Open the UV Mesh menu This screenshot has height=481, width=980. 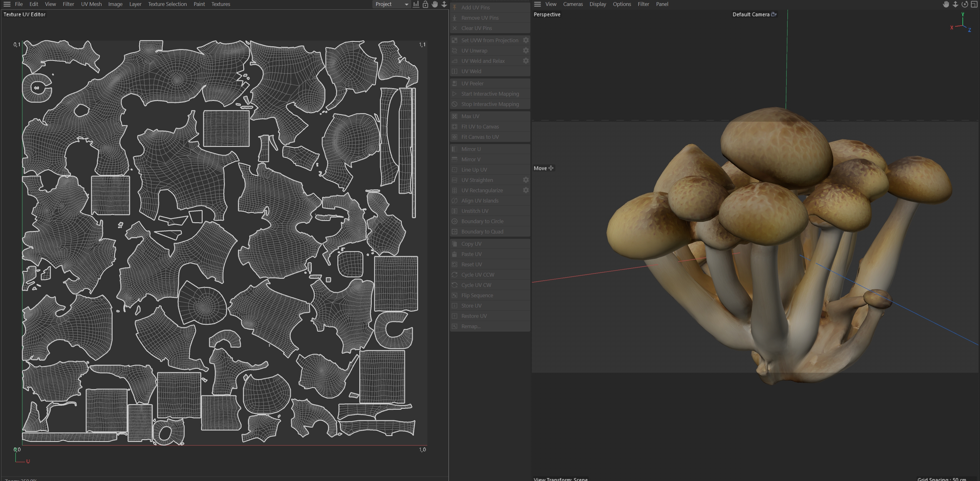point(91,4)
